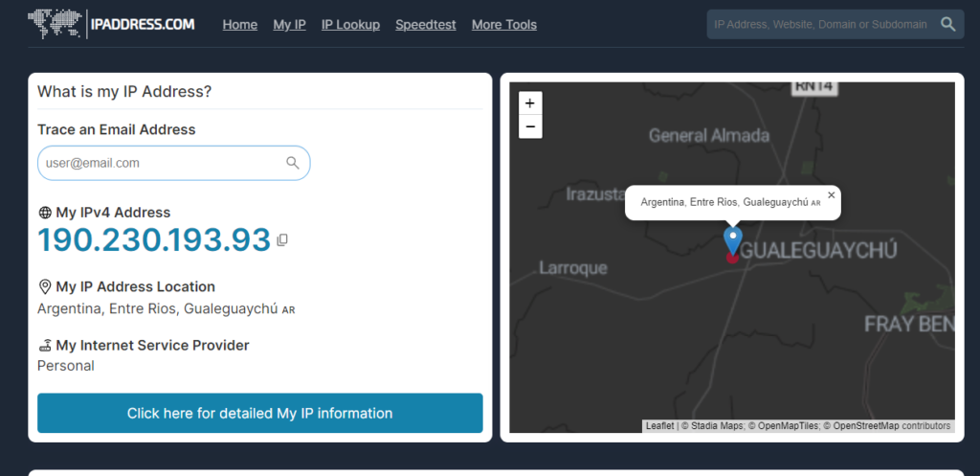Zoom in the map with the plus button
This screenshot has height=476, width=980.
pos(530,103)
